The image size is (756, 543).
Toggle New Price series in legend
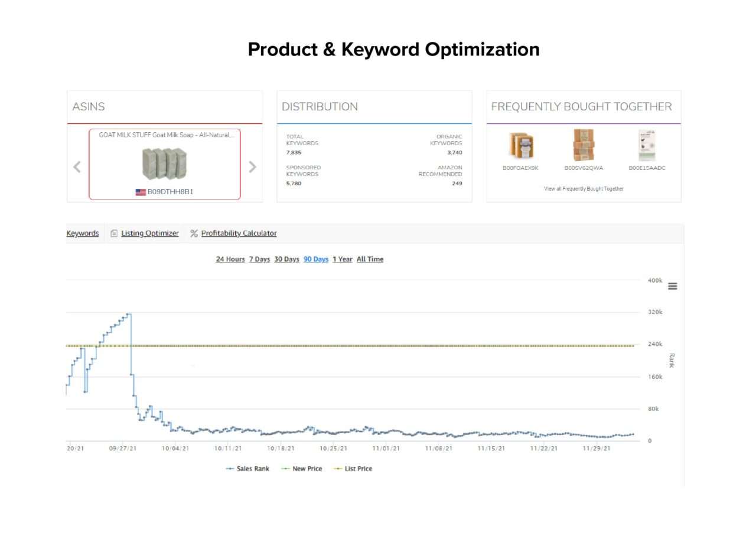tap(301, 469)
